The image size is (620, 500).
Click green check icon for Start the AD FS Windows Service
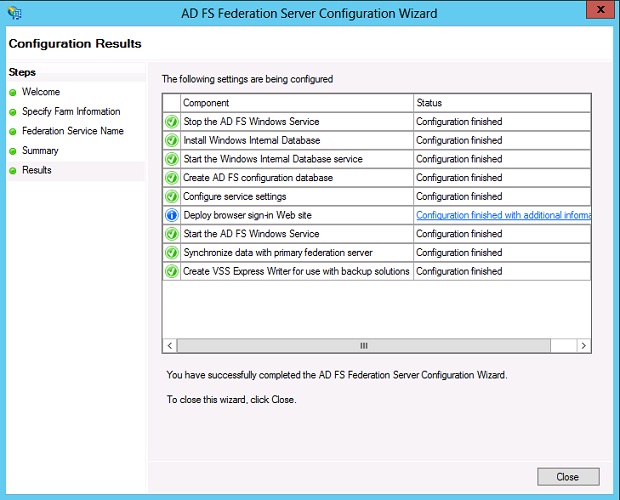[x=172, y=234]
